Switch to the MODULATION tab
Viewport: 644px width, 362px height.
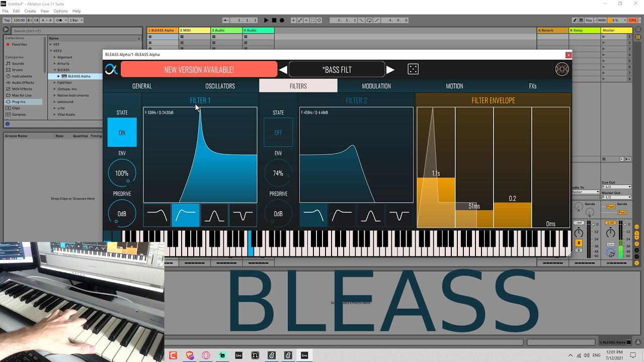[376, 86]
